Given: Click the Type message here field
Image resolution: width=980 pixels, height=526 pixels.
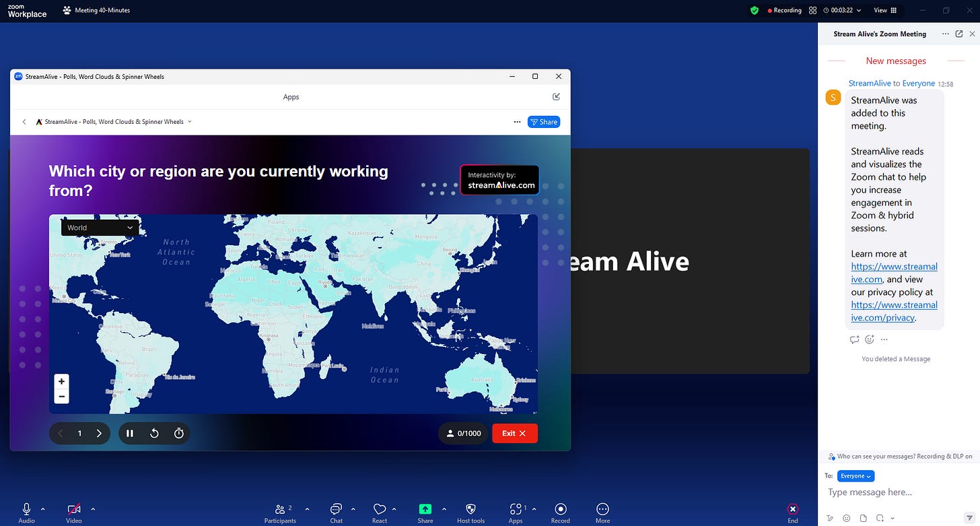Looking at the screenshot, I should [899, 492].
